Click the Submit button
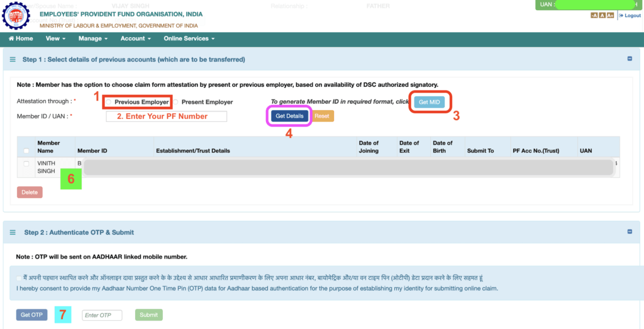The image size is (644, 329). tap(148, 315)
